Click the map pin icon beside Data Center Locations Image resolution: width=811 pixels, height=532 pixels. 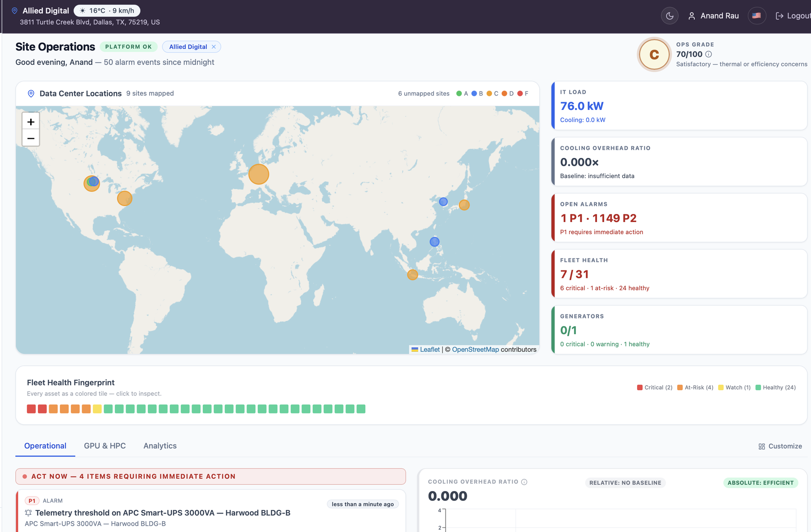point(31,94)
